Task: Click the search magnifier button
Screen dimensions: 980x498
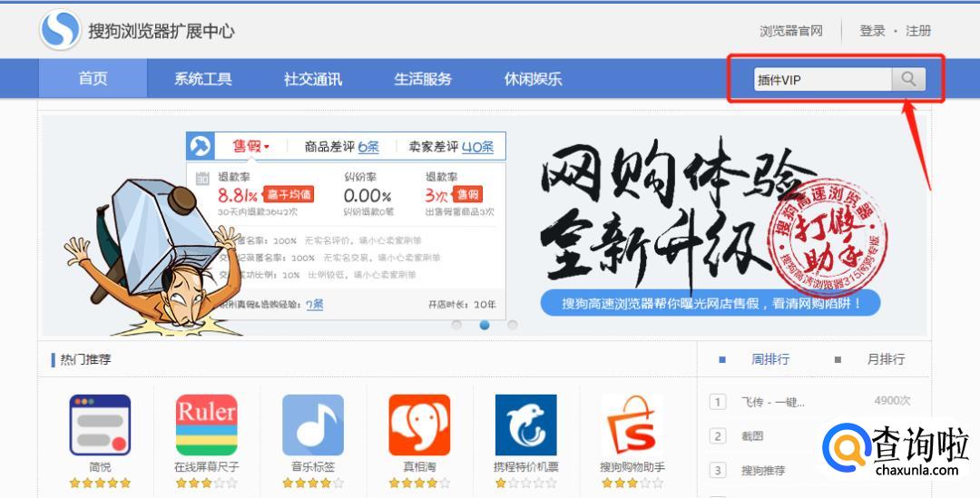Action: coord(908,80)
